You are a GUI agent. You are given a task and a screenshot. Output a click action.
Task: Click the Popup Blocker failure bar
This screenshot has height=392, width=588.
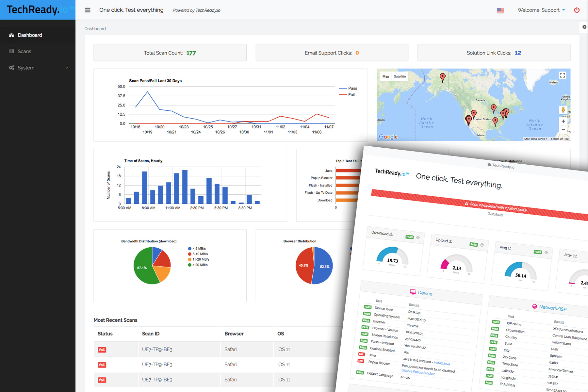[x=348, y=178]
